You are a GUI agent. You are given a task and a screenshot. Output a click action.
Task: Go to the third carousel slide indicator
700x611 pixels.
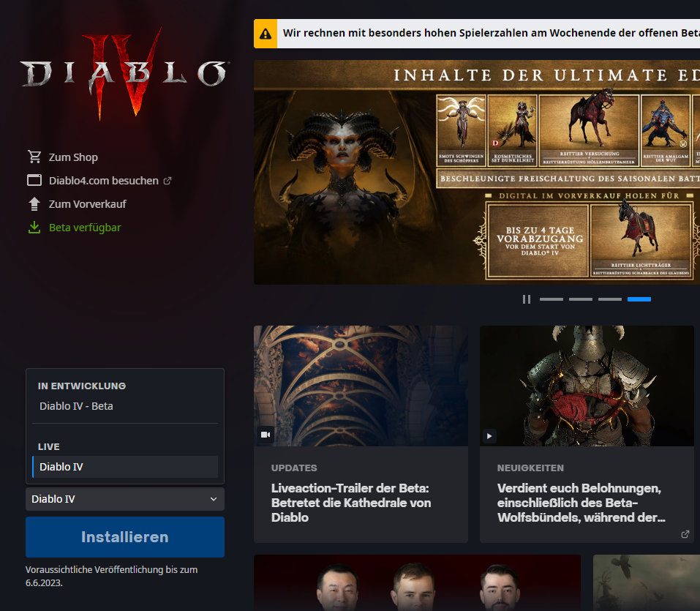pos(610,299)
